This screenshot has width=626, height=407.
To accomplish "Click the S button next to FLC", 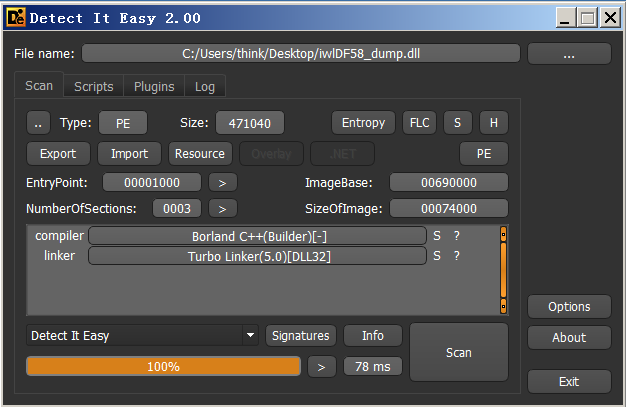I will [x=458, y=123].
